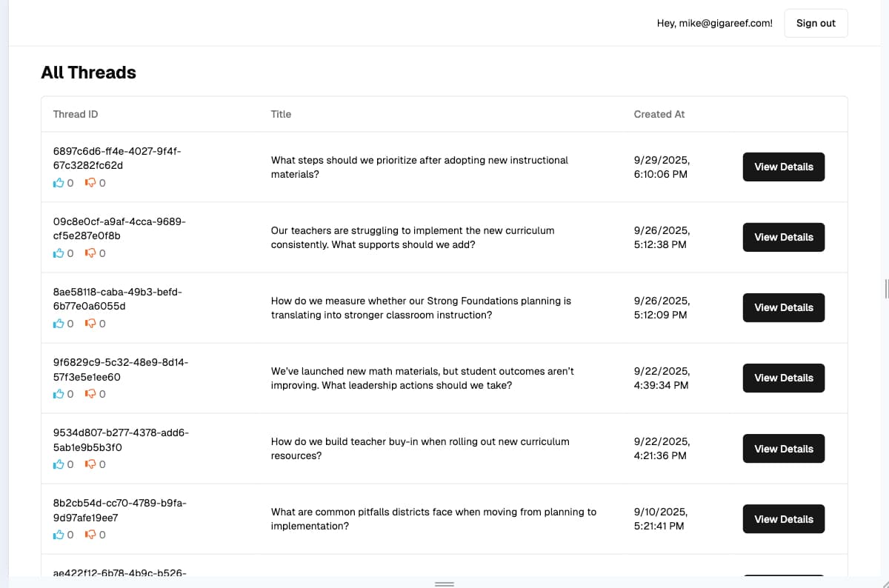
Task: Open View Details for the curriculum supports thread
Action: (x=783, y=237)
